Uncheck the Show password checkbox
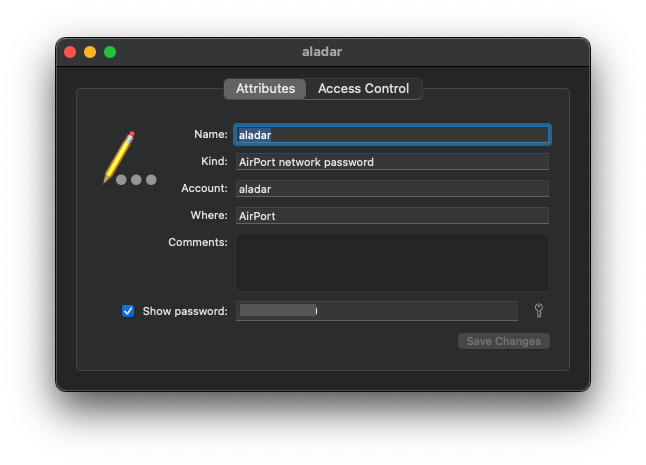Image resolution: width=646 pixels, height=465 pixels. tap(128, 311)
